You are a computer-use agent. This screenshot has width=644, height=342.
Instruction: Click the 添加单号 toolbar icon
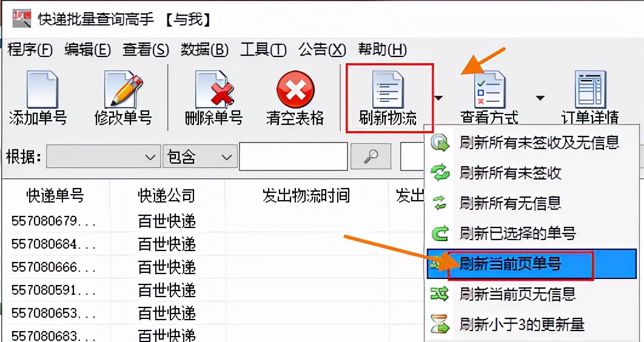(x=42, y=90)
